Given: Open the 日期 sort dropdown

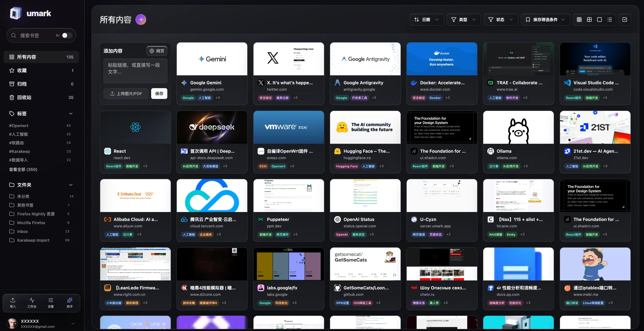Looking at the screenshot, I should coord(426,20).
